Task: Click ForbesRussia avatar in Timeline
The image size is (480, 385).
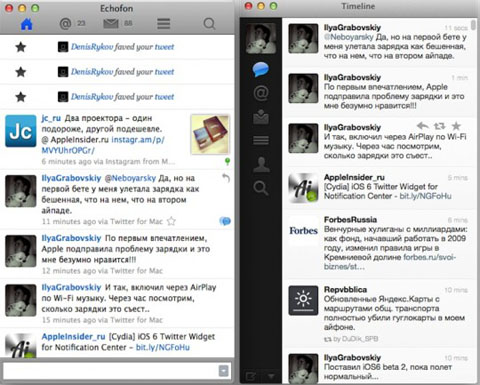Action: click(303, 231)
